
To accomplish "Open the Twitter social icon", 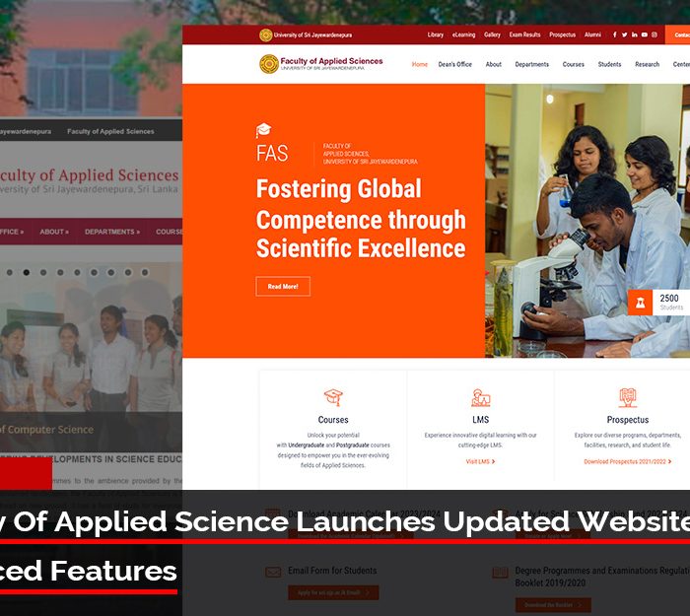I will pos(624,34).
